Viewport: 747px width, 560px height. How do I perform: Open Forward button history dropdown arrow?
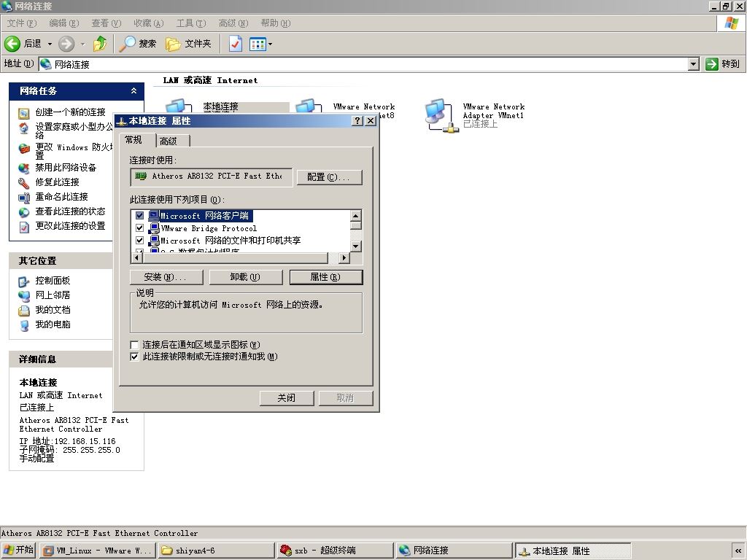point(83,44)
